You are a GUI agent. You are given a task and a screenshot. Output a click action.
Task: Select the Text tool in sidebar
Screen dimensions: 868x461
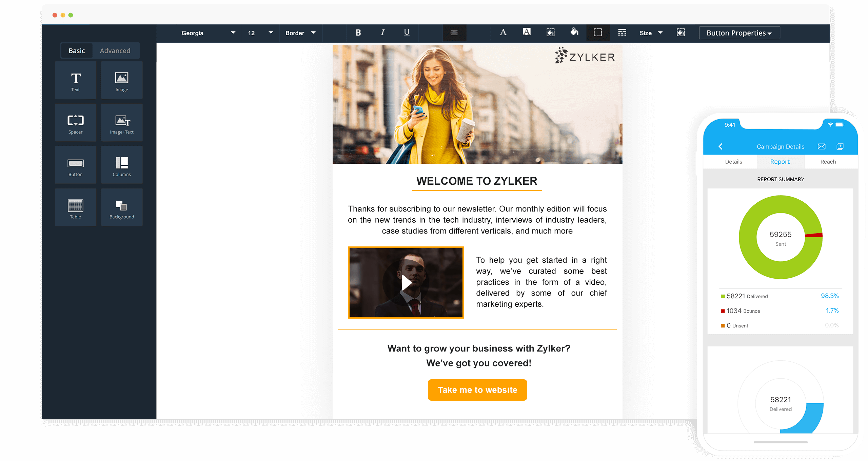[x=76, y=80]
